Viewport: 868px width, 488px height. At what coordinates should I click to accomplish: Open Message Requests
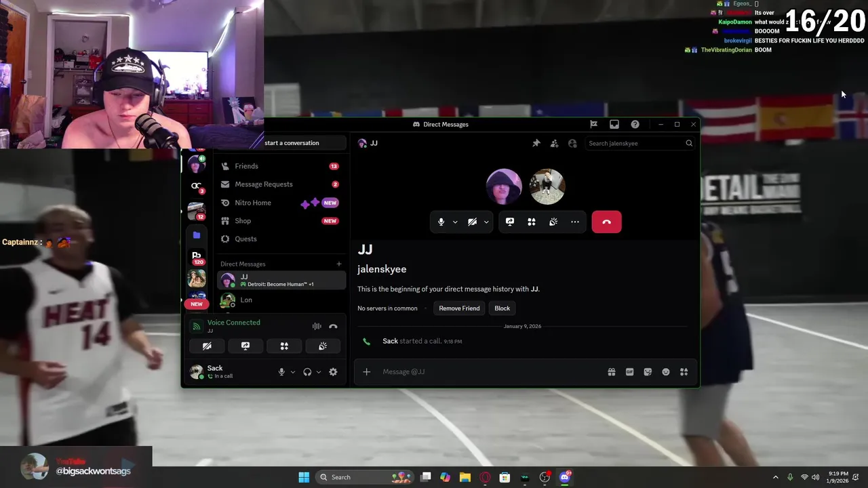tap(281, 184)
